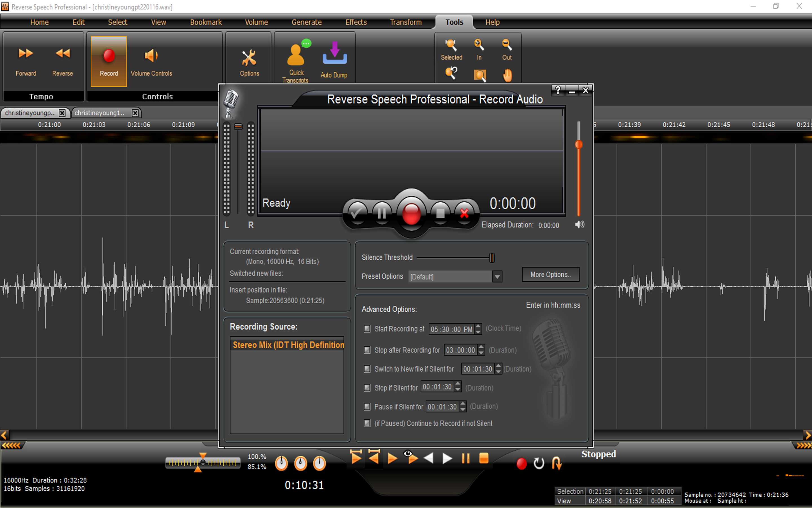
Task: Enable Stop after Recording for checkbox
Action: [x=367, y=350]
